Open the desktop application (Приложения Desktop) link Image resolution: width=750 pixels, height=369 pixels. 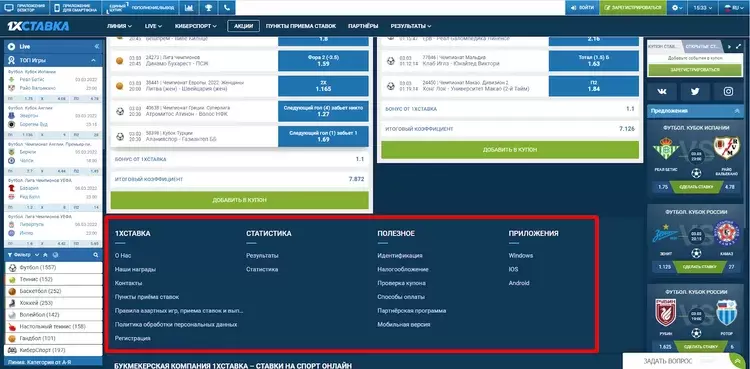coord(25,8)
